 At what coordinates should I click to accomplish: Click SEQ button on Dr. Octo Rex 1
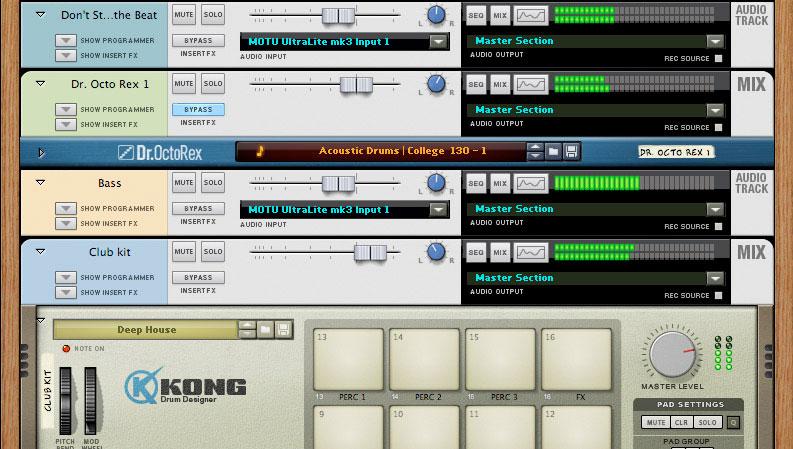coord(475,84)
